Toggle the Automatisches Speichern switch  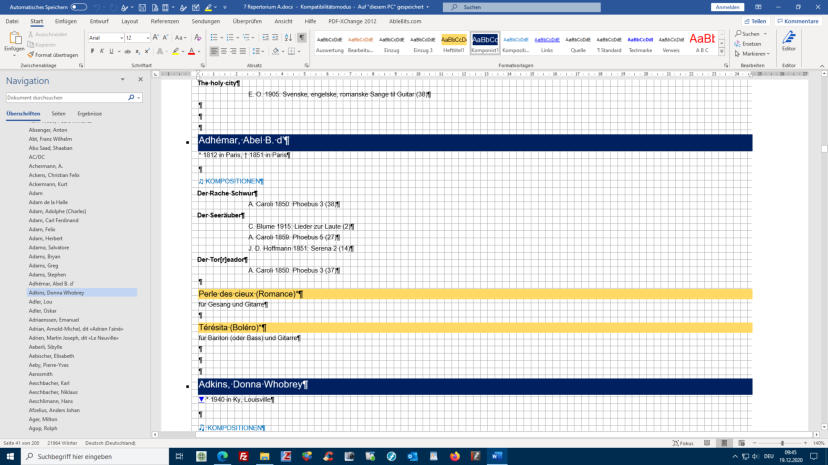click(x=78, y=7)
